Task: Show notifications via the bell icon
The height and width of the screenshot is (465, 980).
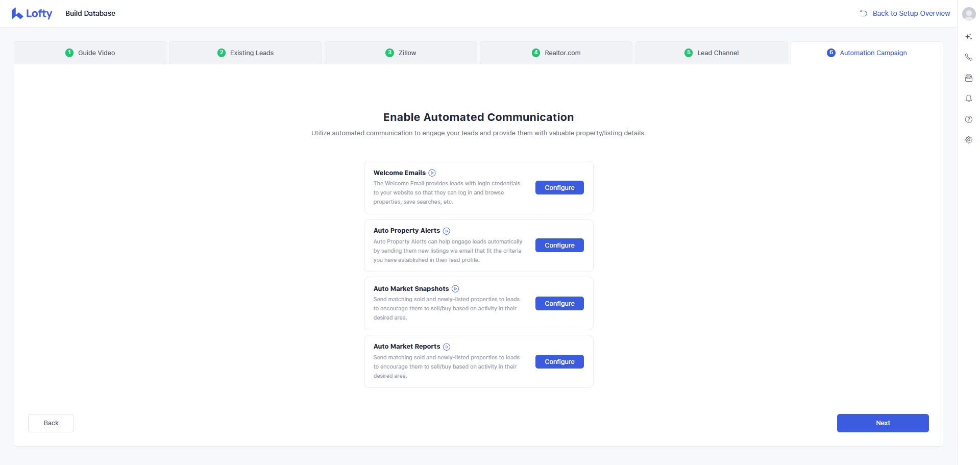Action: pyautogui.click(x=968, y=99)
